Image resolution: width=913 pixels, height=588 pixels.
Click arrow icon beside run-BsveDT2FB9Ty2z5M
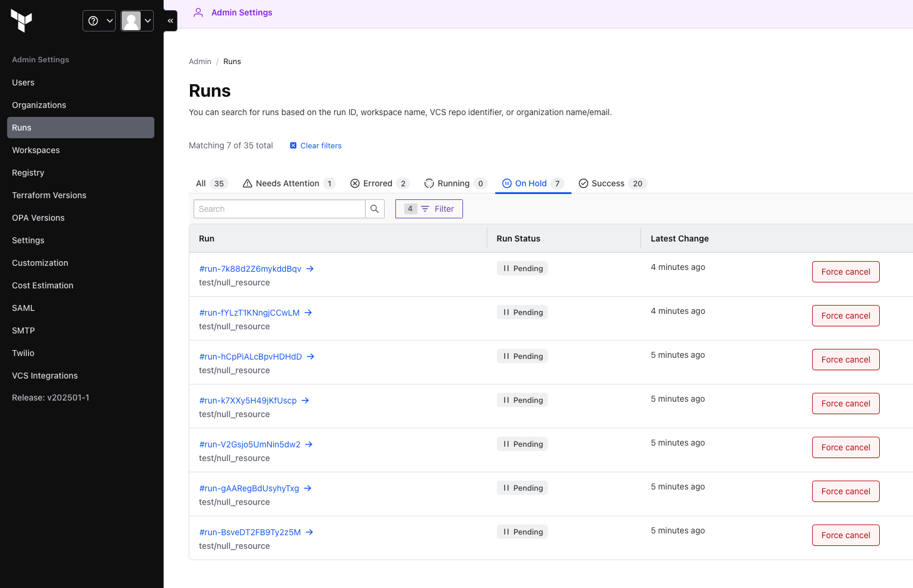309,532
